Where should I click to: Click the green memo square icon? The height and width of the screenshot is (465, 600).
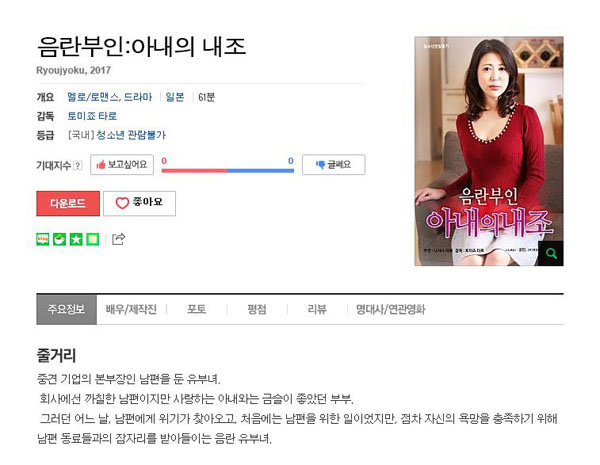(93, 239)
